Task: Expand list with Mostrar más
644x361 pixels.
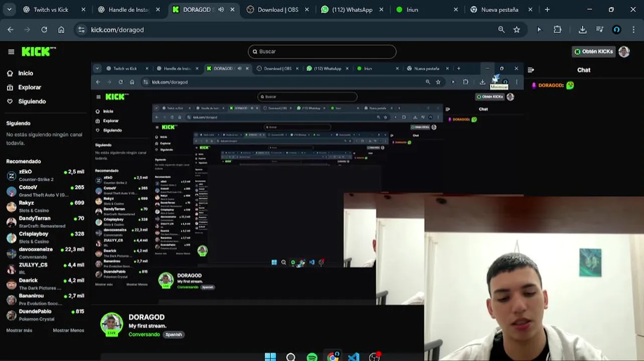Action: pyautogui.click(x=19, y=330)
